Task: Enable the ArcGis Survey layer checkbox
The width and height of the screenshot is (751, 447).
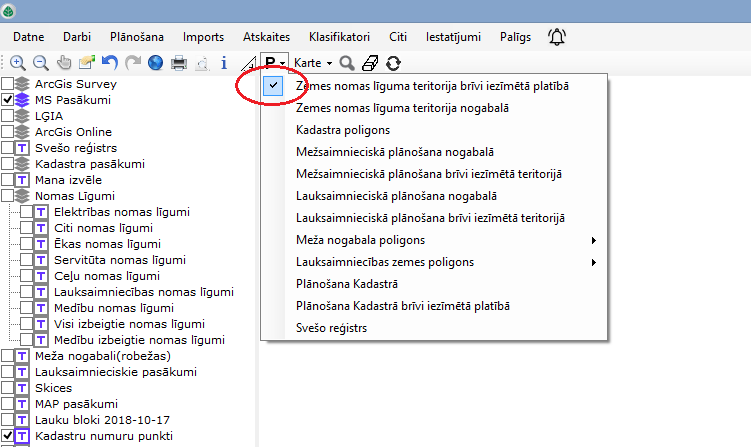Action: point(7,84)
